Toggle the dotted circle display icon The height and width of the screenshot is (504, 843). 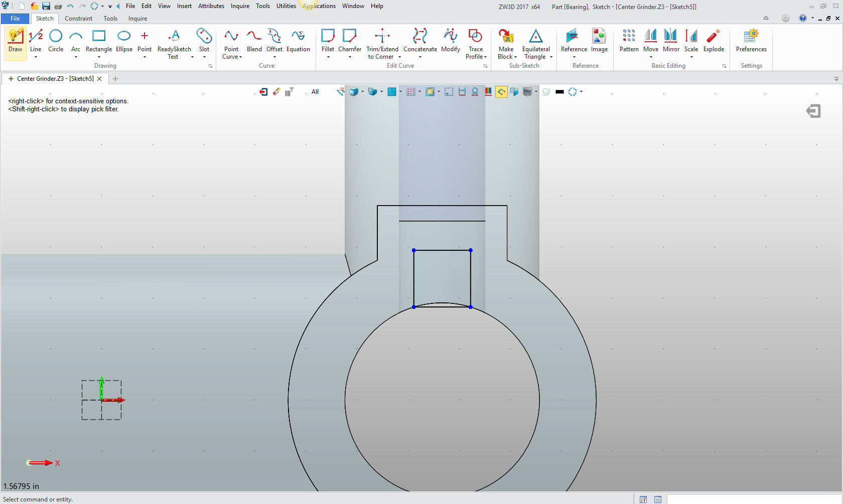point(546,92)
